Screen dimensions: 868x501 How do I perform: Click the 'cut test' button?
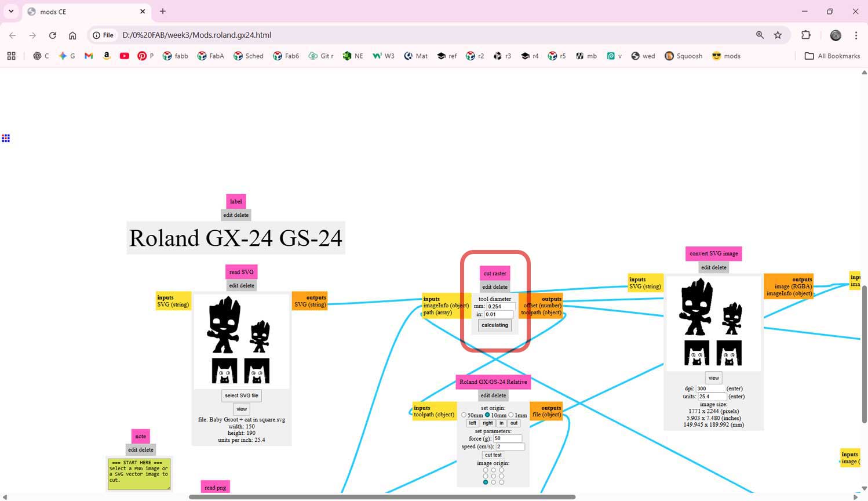coord(494,455)
